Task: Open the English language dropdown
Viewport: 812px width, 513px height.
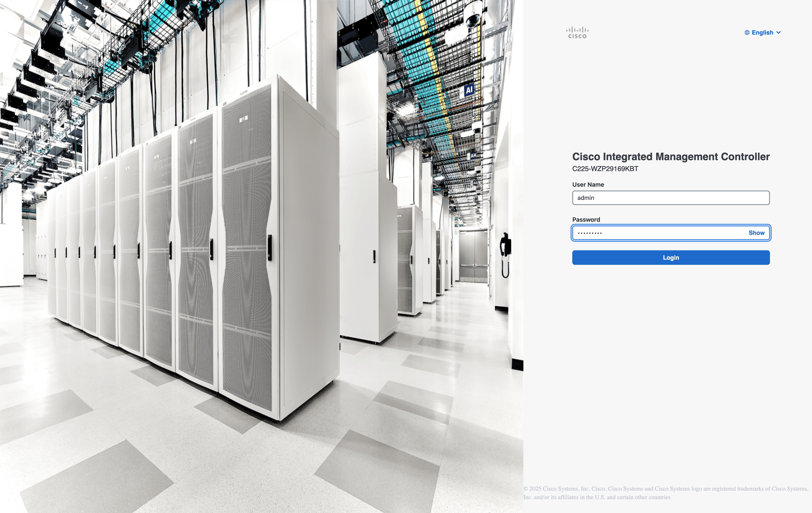Action: pyautogui.click(x=762, y=33)
